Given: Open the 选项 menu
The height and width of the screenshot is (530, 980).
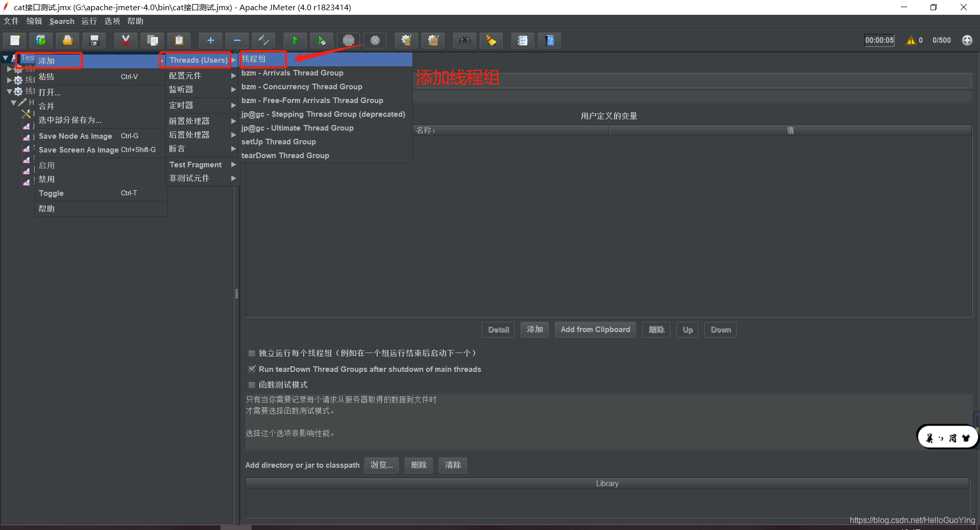Looking at the screenshot, I should pos(112,21).
